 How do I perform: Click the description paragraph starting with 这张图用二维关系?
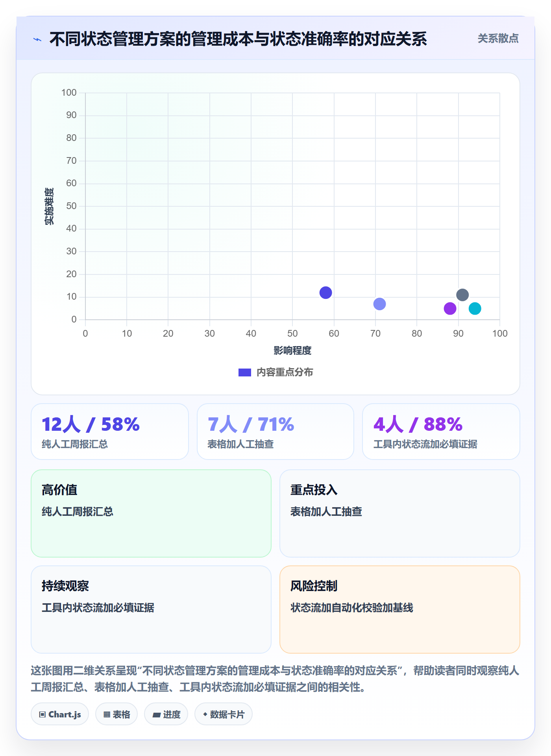coord(275,679)
